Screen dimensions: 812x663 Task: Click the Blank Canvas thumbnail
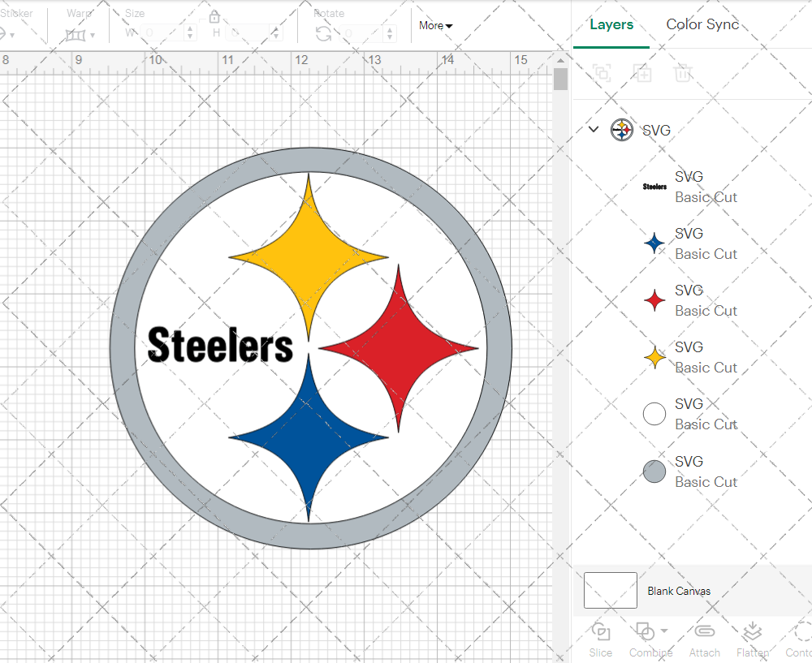(x=611, y=590)
